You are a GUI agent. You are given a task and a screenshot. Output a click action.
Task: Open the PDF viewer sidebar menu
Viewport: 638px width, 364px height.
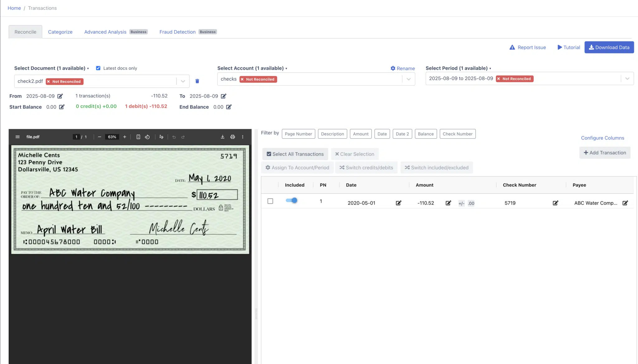coord(17,137)
